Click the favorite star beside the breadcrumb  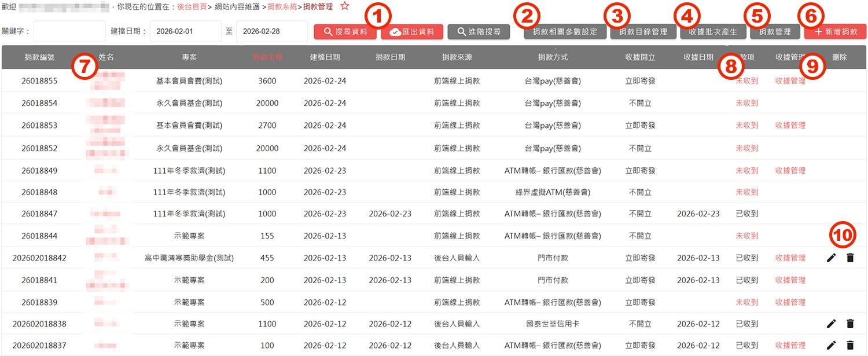[x=344, y=6]
